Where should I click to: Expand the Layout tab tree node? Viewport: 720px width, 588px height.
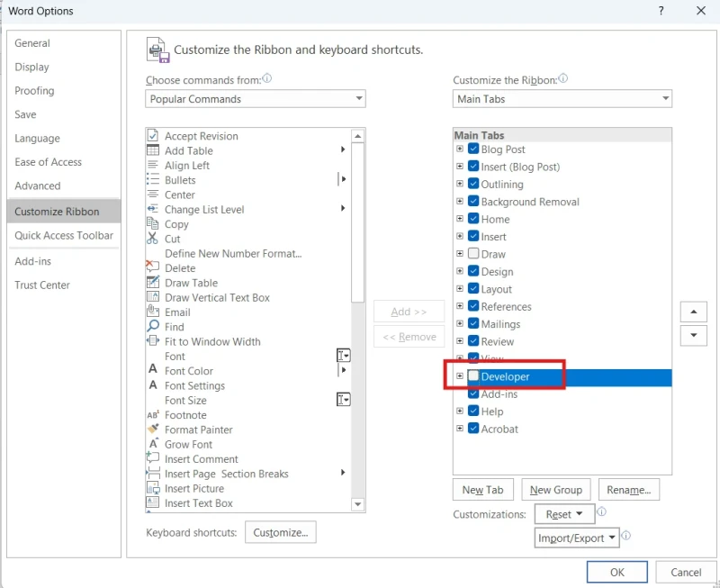pos(460,288)
